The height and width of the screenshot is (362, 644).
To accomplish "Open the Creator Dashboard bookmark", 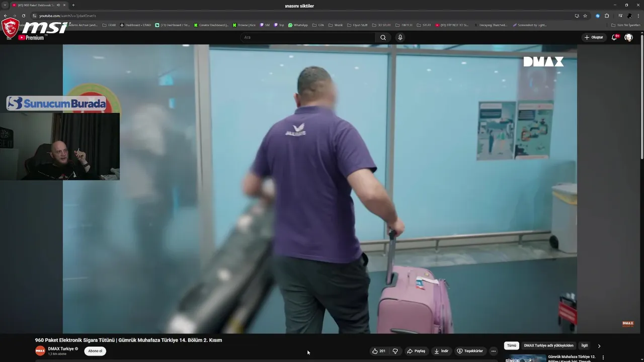I will tap(211, 25).
